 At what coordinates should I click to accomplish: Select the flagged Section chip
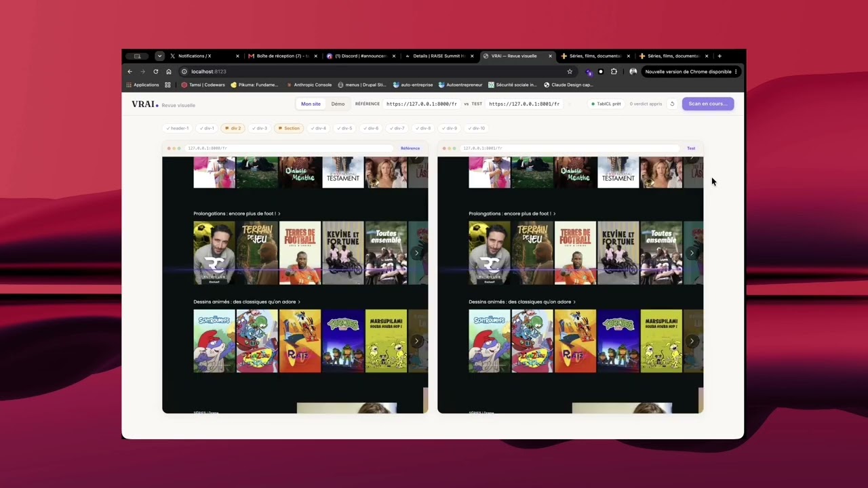289,128
